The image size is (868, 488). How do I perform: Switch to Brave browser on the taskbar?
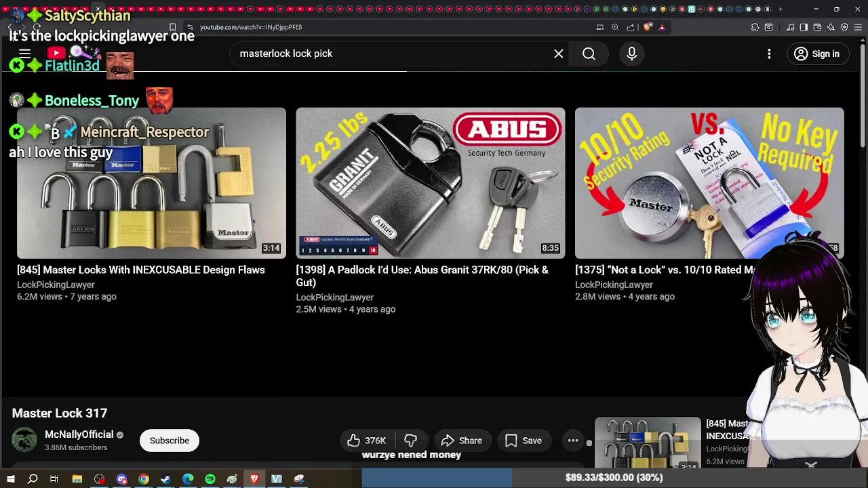click(254, 479)
